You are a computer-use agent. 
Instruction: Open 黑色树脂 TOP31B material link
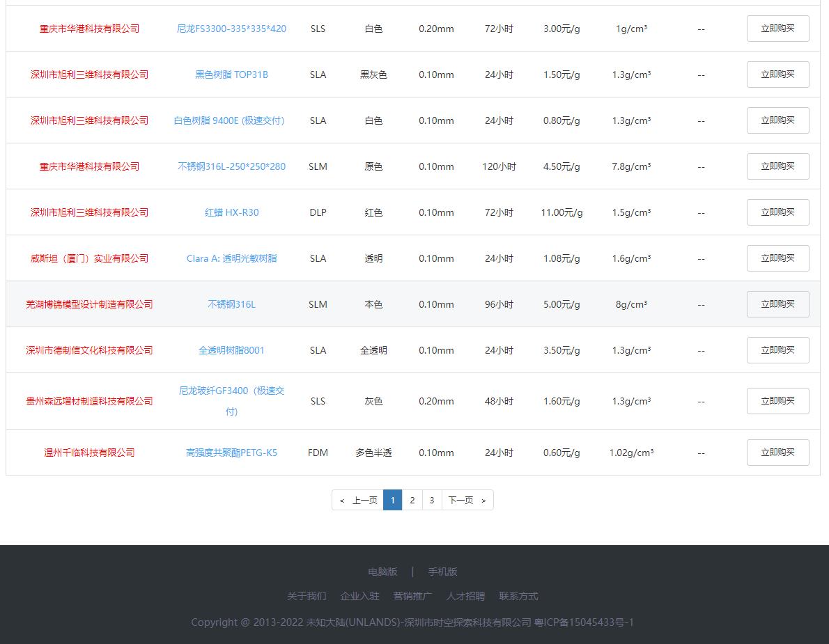coord(231,74)
